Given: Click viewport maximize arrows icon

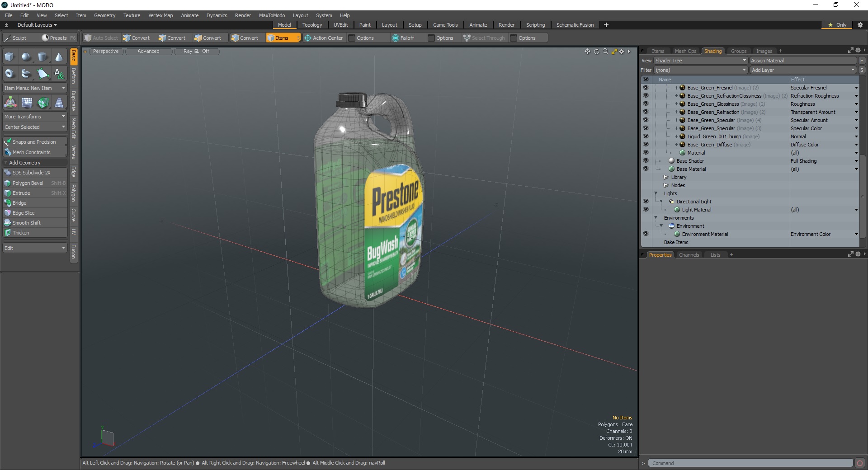Looking at the screenshot, I should 614,52.
